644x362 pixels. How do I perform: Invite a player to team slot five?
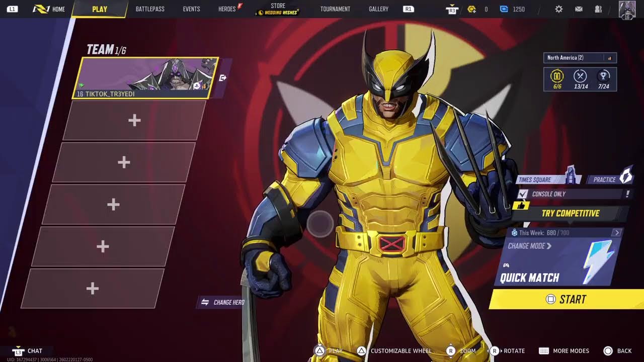click(x=103, y=246)
